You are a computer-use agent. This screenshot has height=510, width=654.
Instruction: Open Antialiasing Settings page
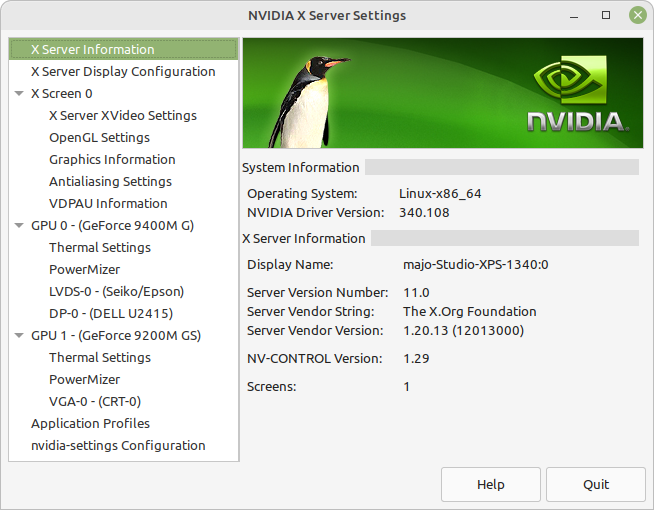click(x=111, y=181)
